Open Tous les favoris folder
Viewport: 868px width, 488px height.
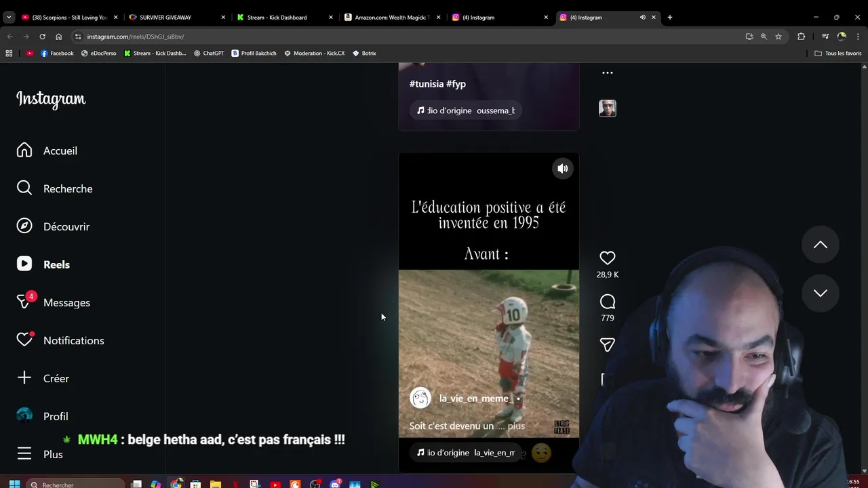point(838,53)
